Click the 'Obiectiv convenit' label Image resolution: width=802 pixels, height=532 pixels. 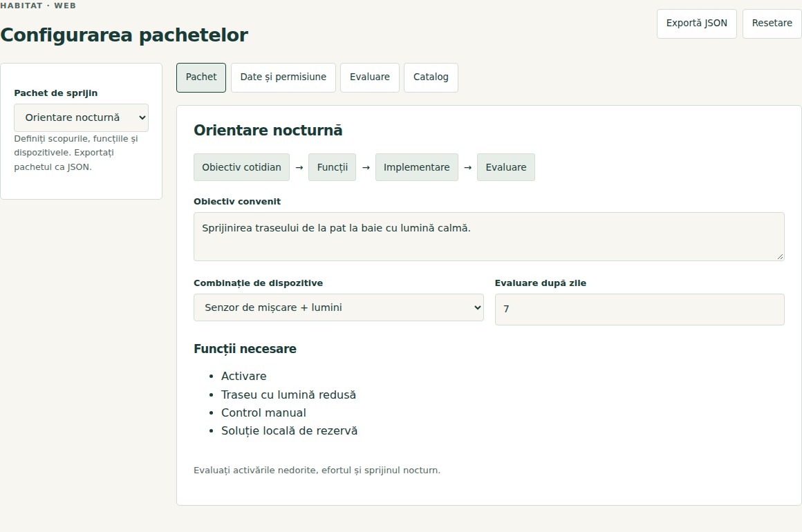(x=237, y=201)
